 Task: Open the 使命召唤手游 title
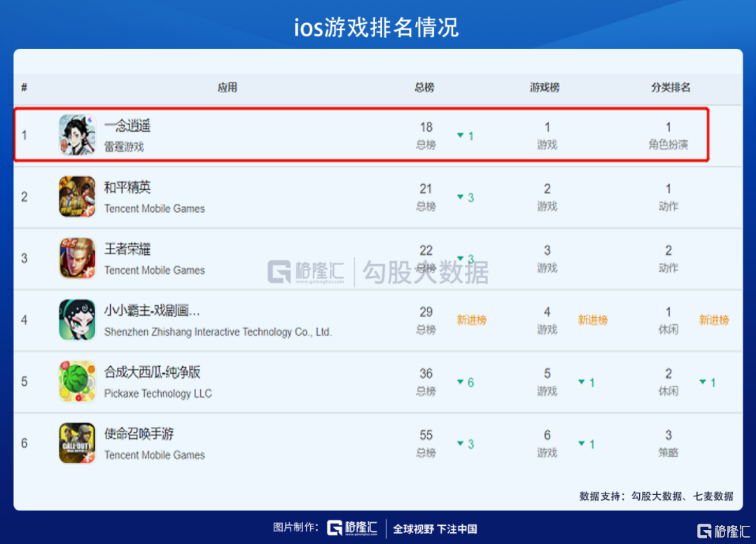139,434
